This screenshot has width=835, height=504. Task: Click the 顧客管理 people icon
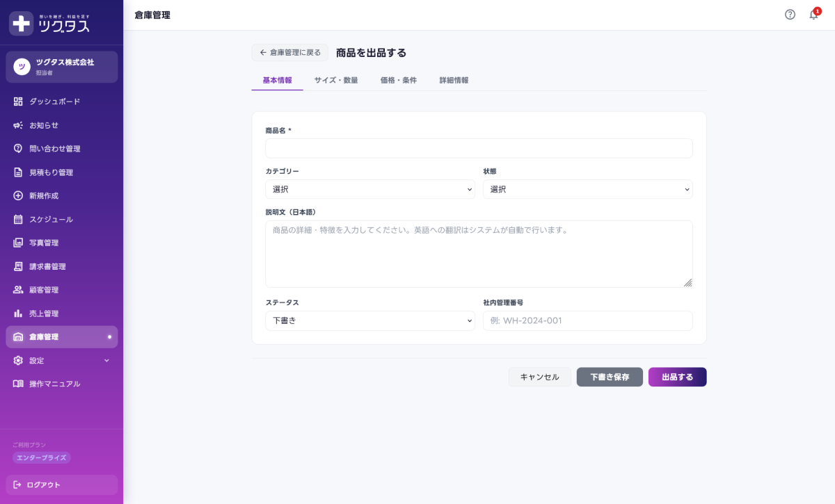(x=18, y=290)
